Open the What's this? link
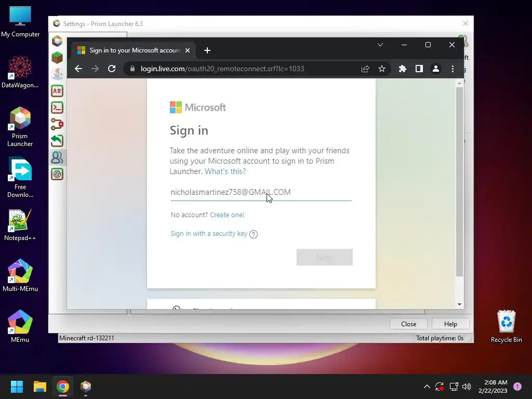Viewport: 532px width, 399px height. [225, 171]
